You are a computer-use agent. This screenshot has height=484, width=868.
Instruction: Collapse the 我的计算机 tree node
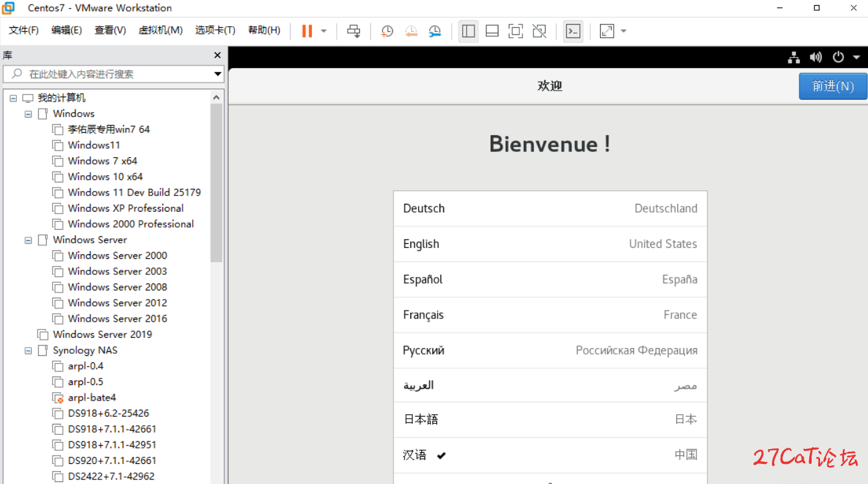[x=13, y=98]
